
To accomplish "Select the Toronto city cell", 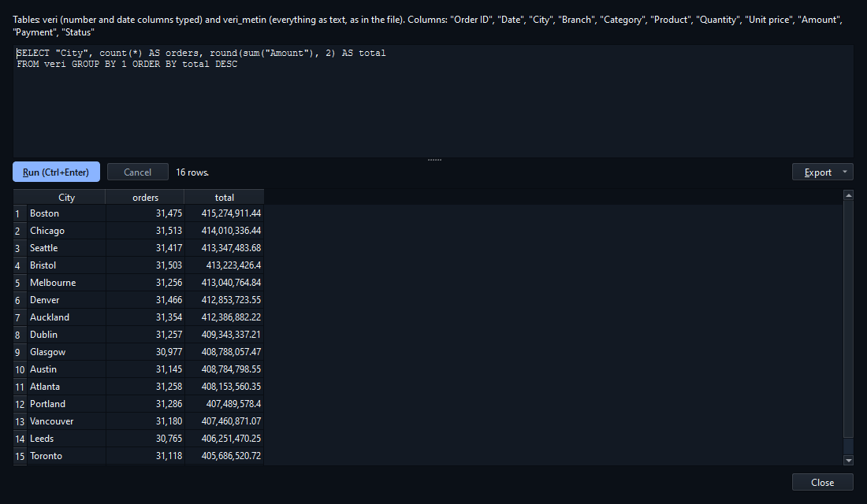I will tap(66, 456).
